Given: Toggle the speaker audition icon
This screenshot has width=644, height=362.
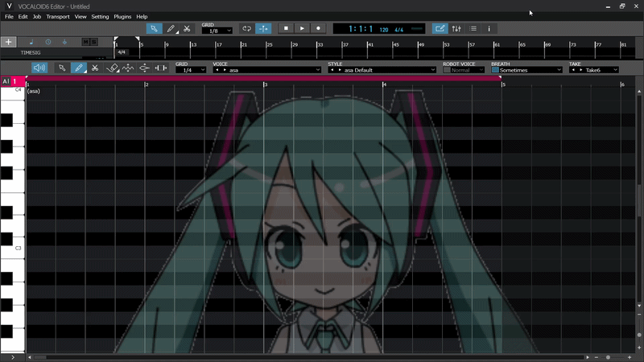Looking at the screenshot, I should (x=39, y=68).
